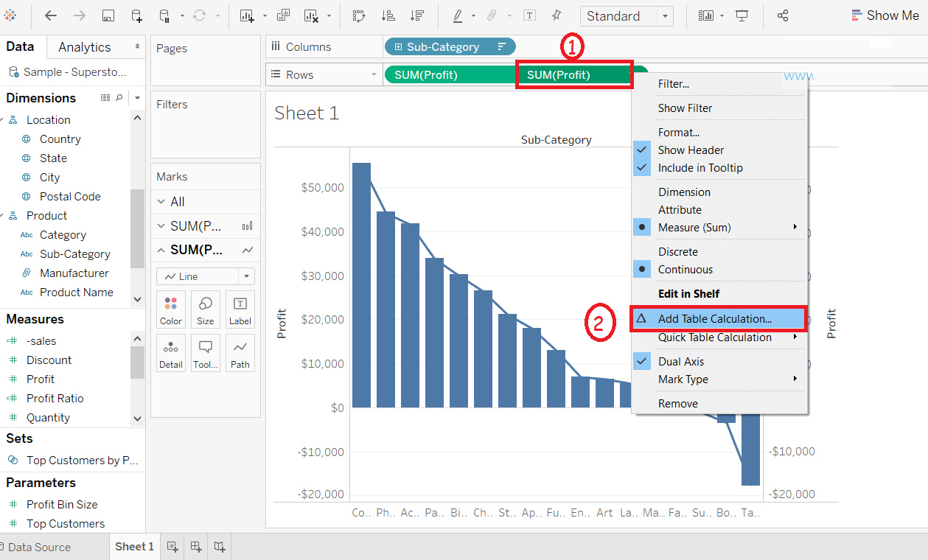
Task: Select the Postal Code dimension
Action: click(70, 197)
